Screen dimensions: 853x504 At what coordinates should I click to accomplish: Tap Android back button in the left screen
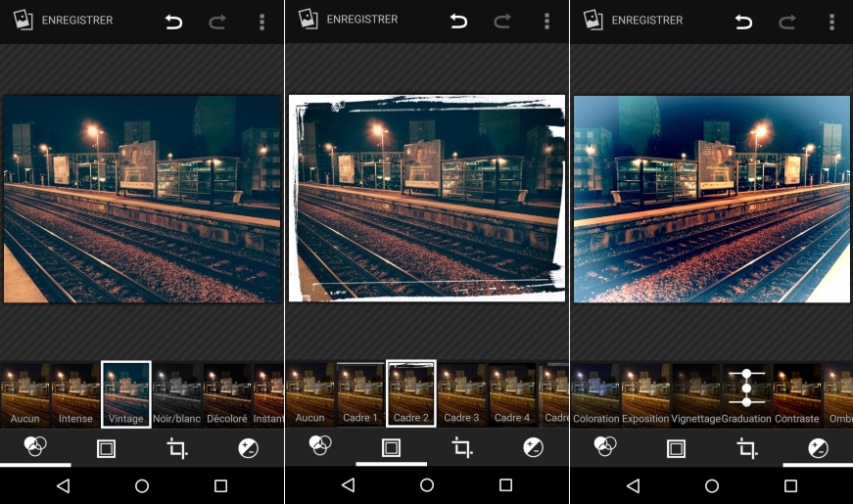coord(63,485)
